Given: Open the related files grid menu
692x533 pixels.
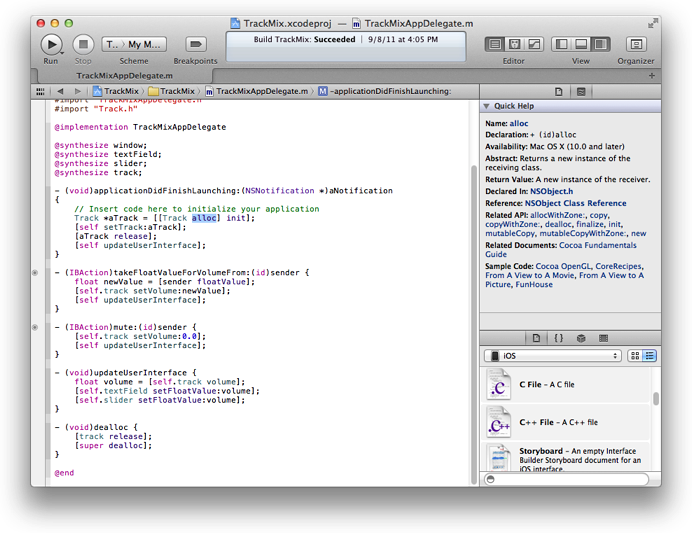Looking at the screenshot, I should [x=40, y=91].
